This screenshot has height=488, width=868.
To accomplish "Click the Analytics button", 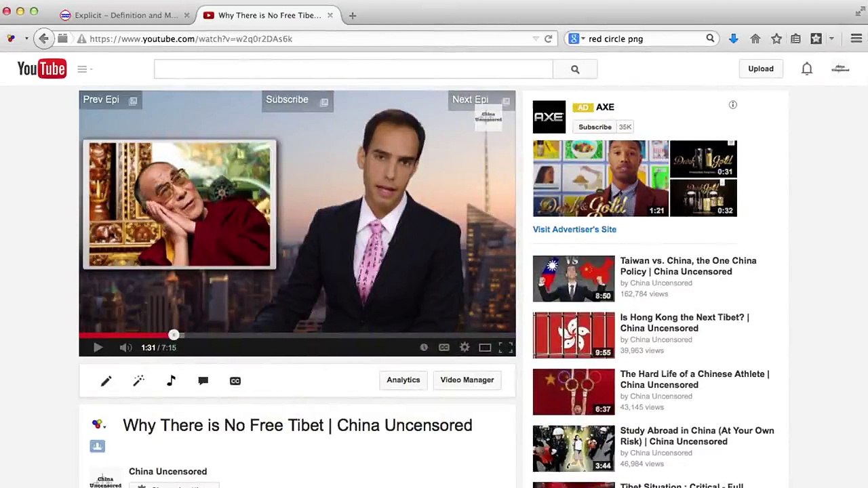I will [403, 380].
